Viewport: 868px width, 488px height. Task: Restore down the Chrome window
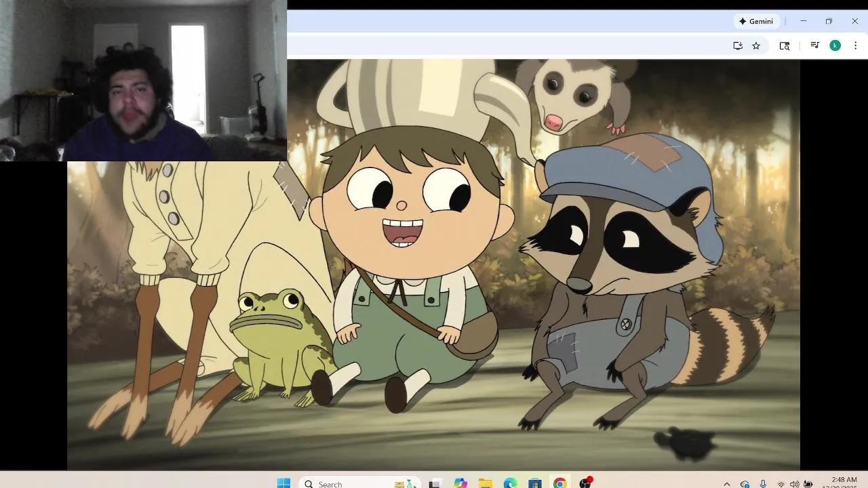pyautogui.click(x=829, y=21)
